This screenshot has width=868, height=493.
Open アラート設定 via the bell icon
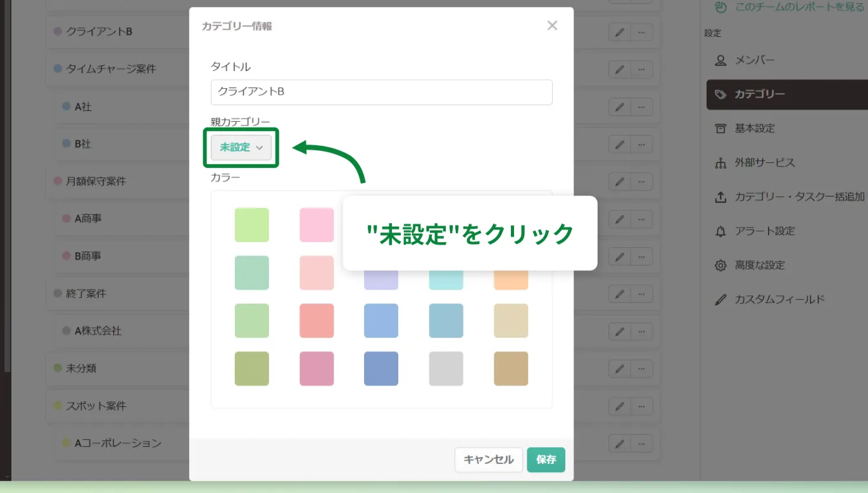[x=720, y=231]
